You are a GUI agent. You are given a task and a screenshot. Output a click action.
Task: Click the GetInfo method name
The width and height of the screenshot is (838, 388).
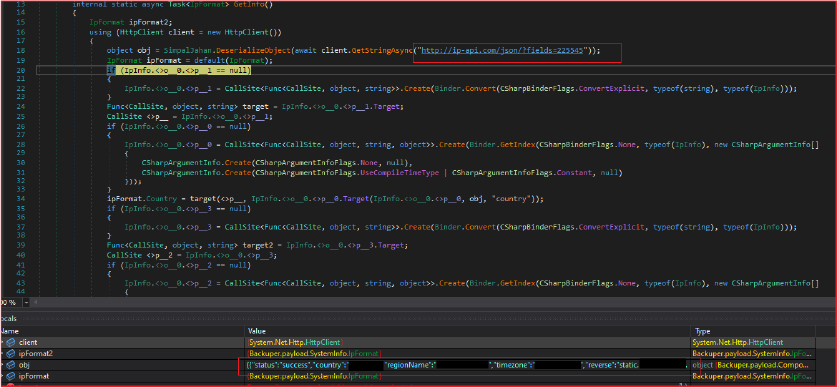point(249,4)
